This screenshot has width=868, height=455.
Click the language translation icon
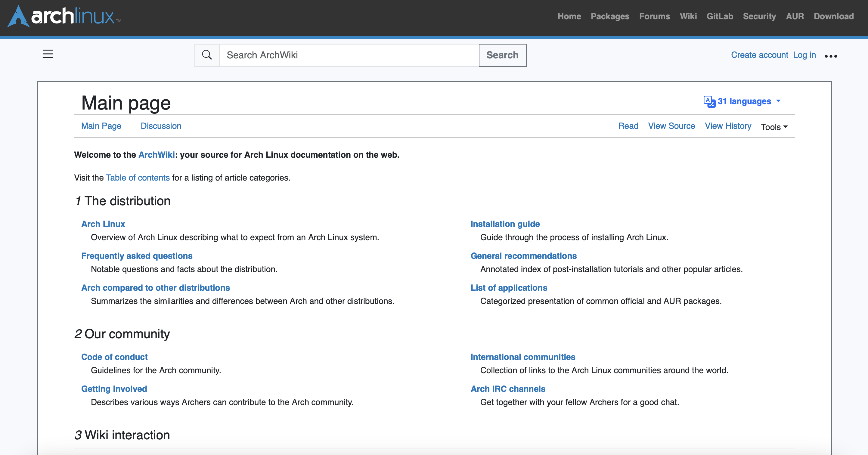pyautogui.click(x=709, y=101)
